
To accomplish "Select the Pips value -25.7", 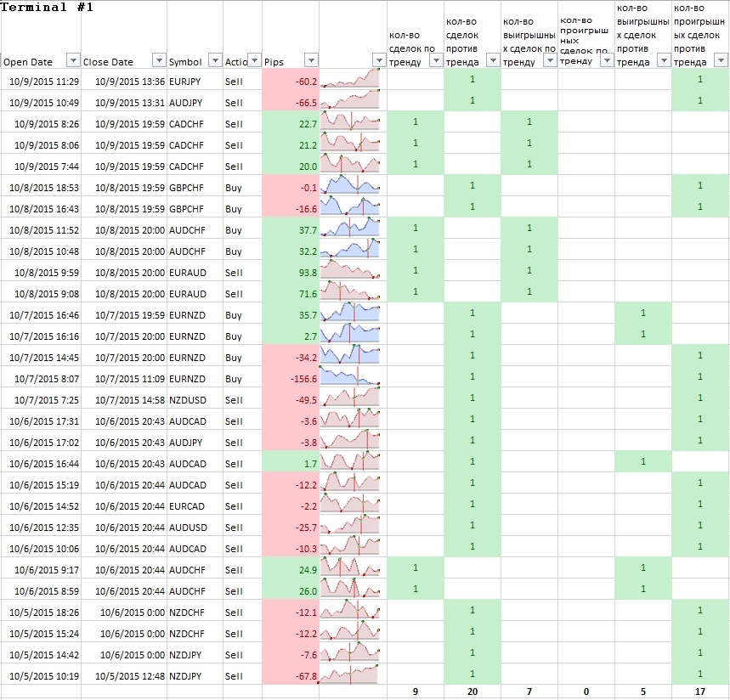I will point(291,528).
